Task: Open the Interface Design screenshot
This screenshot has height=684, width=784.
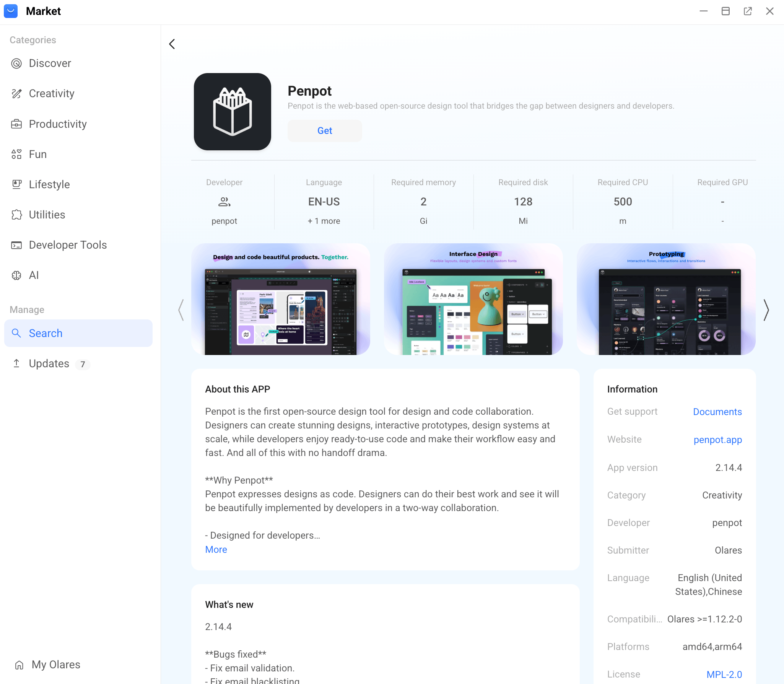Action: (473, 299)
